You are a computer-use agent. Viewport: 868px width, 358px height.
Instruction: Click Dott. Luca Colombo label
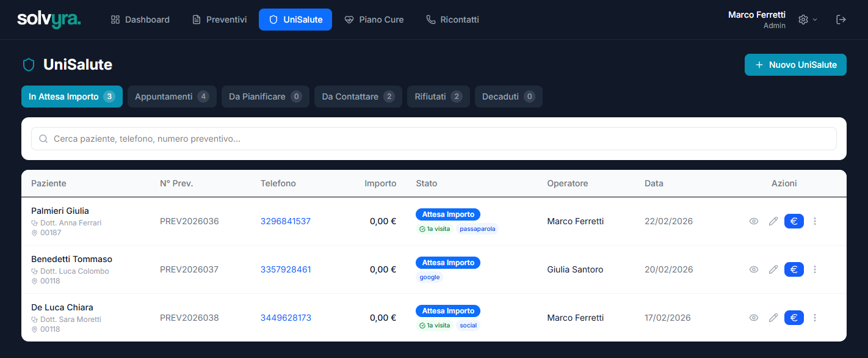click(x=74, y=271)
